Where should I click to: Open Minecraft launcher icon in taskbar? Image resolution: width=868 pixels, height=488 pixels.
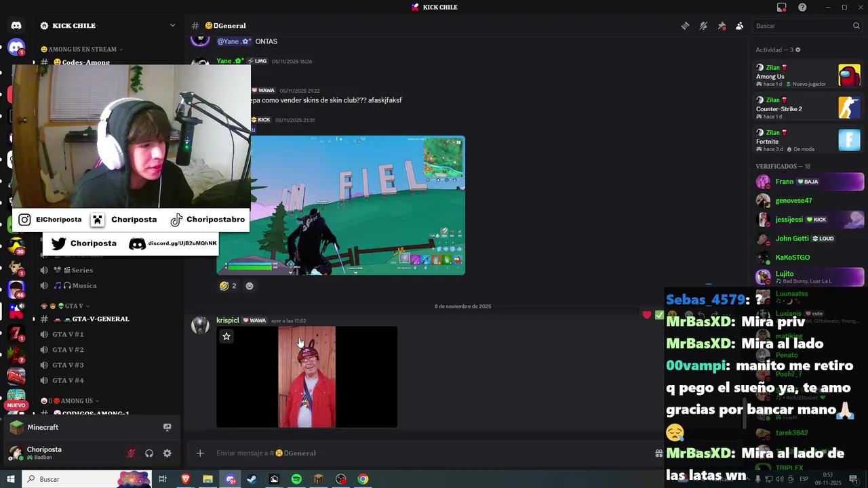pyautogui.click(x=319, y=479)
